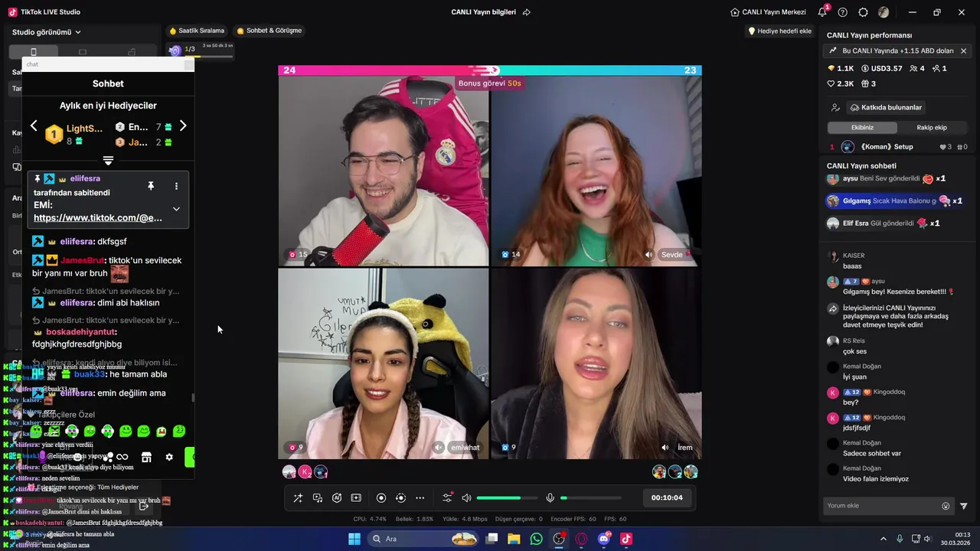Show hidden system tray icons
The image size is (980, 551).
pyautogui.click(x=883, y=539)
